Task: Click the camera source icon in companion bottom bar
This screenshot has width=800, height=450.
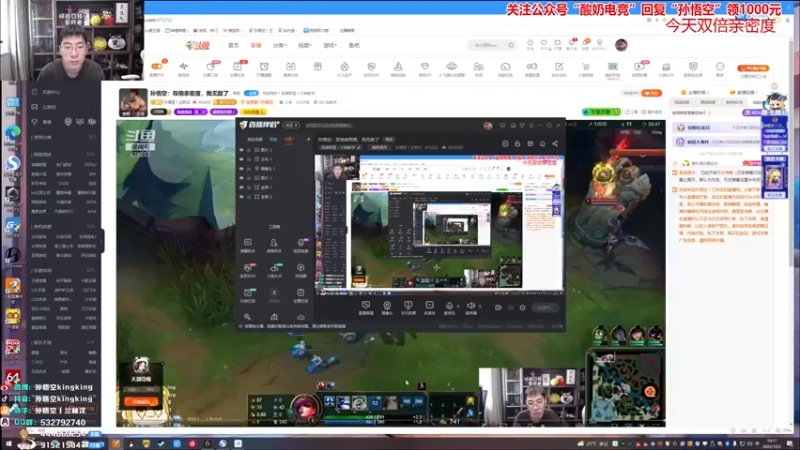Action: [387, 305]
